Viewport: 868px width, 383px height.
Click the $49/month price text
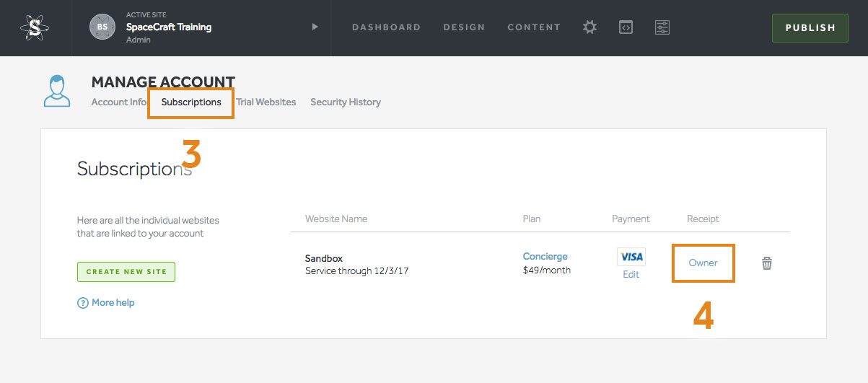[x=547, y=270]
